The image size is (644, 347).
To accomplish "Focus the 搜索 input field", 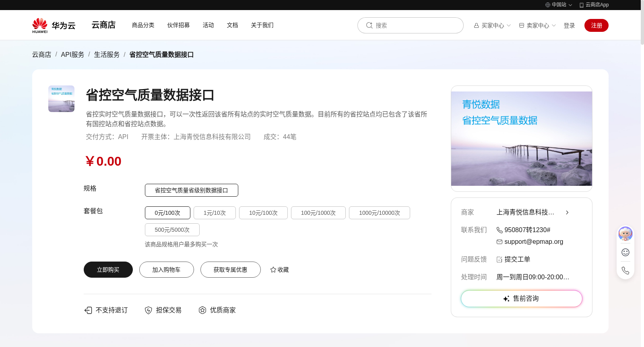I will pos(411,25).
